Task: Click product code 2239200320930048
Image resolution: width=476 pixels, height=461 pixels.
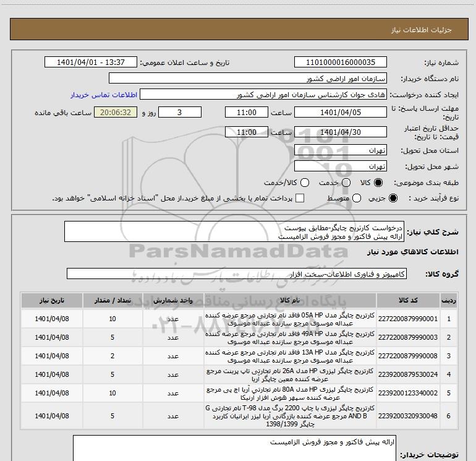Action: tap(408, 416)
